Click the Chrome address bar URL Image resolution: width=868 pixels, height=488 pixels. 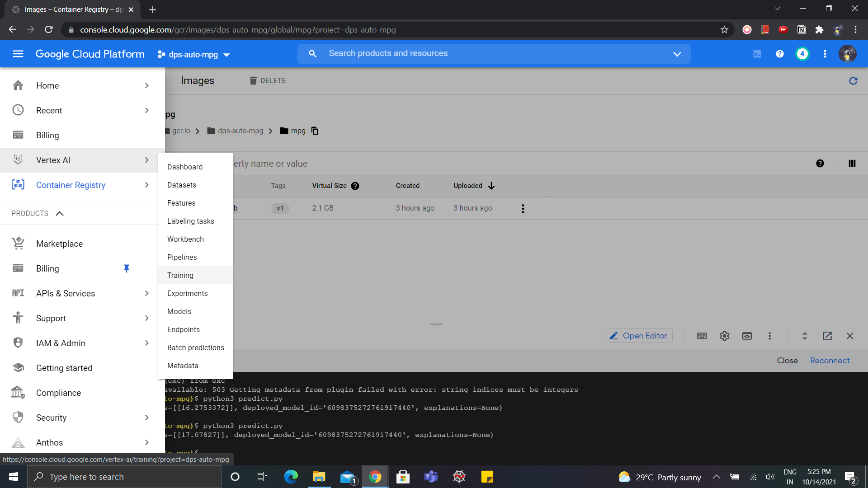tap(238, 30)
